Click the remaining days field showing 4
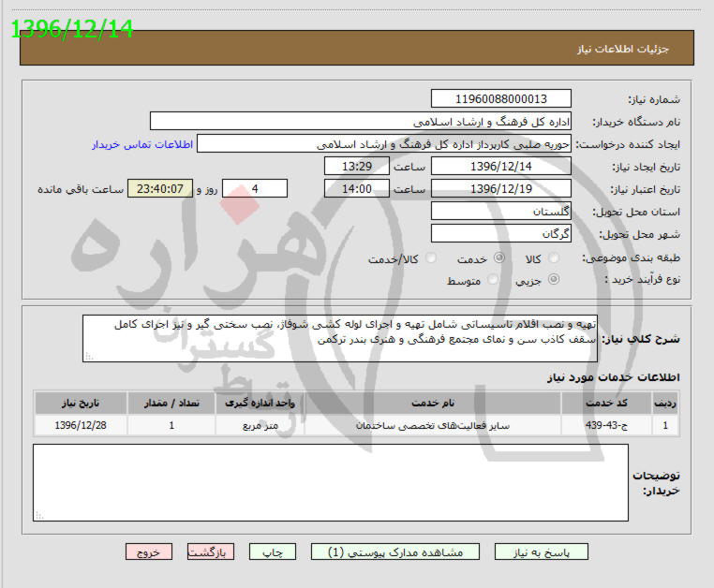714x588 pixels. click(255, 188)
